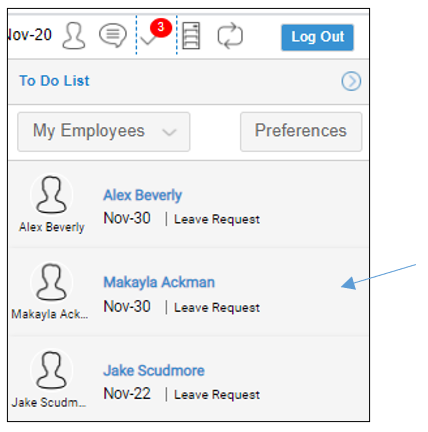Screen dimensions: 428x432
Task: Open the Jake Scudmore name link
Action: (154, 370)
